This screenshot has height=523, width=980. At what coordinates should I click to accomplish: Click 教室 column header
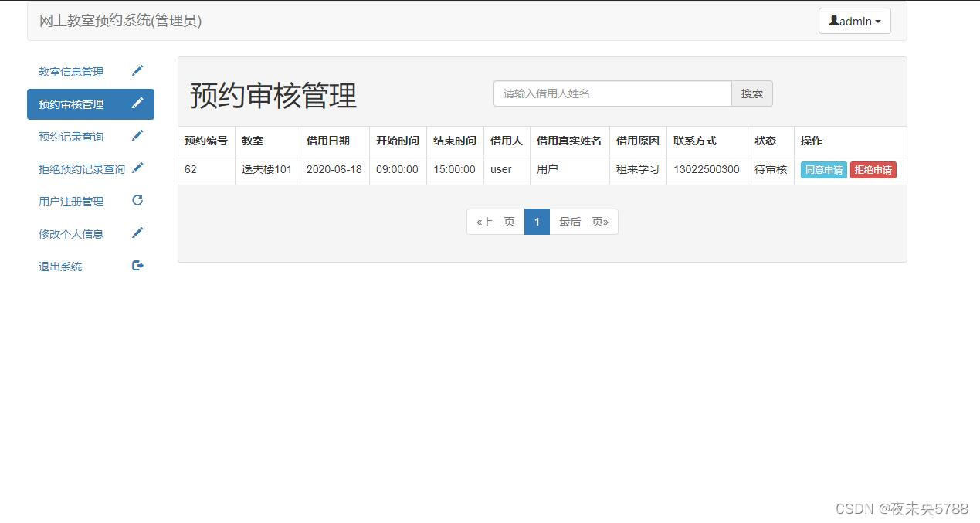pos(267,141)
